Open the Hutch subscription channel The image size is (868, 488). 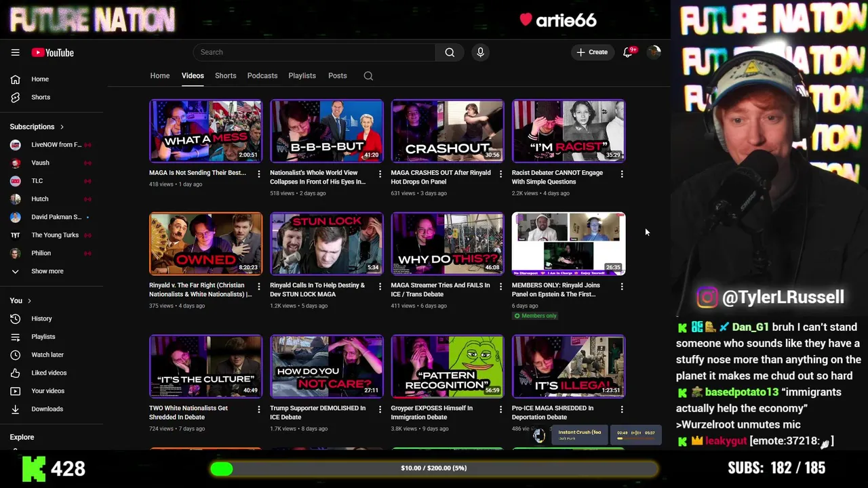(x=52, y=199)
